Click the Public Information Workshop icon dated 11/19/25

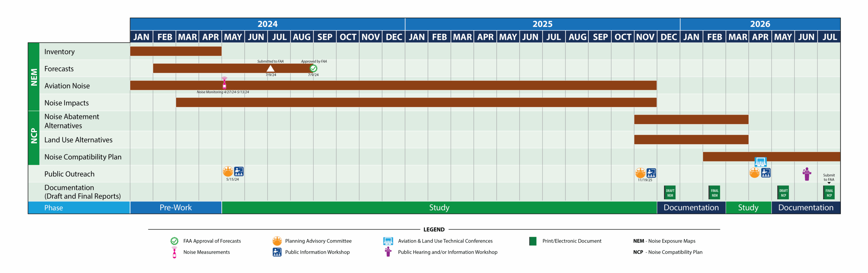(651, 173)
